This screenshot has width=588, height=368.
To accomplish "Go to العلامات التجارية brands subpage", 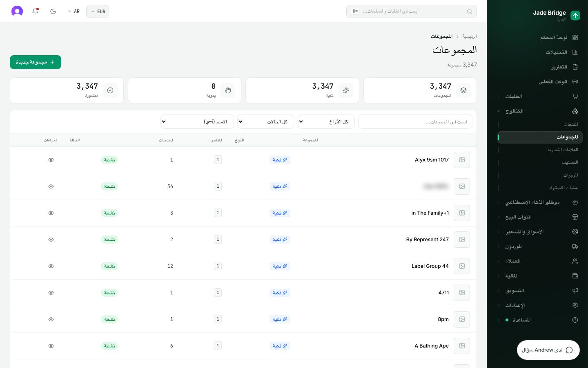I will (x=540, y=150).
